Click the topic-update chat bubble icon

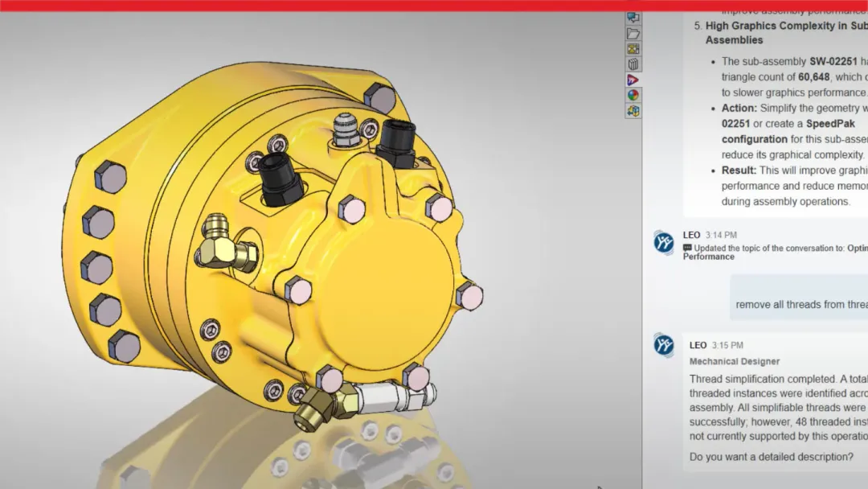(x=687, y=248)
